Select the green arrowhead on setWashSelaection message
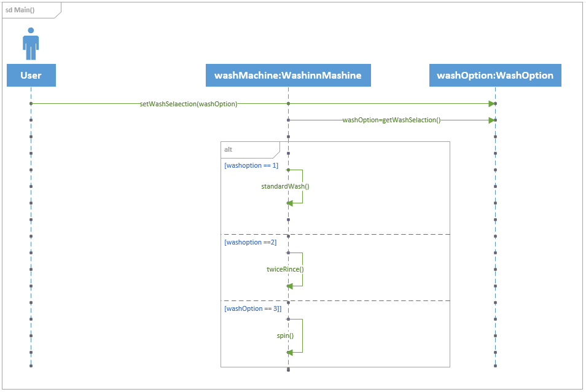 (x=491, y=104)
